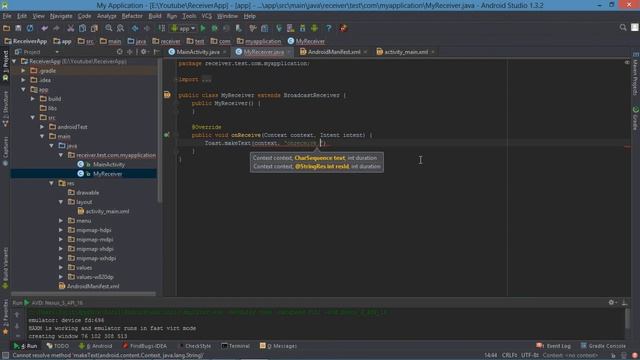The height and width of the screenshot is (360, 640).
Task: Collapse the layout folder
Action: tap(61, 202)
